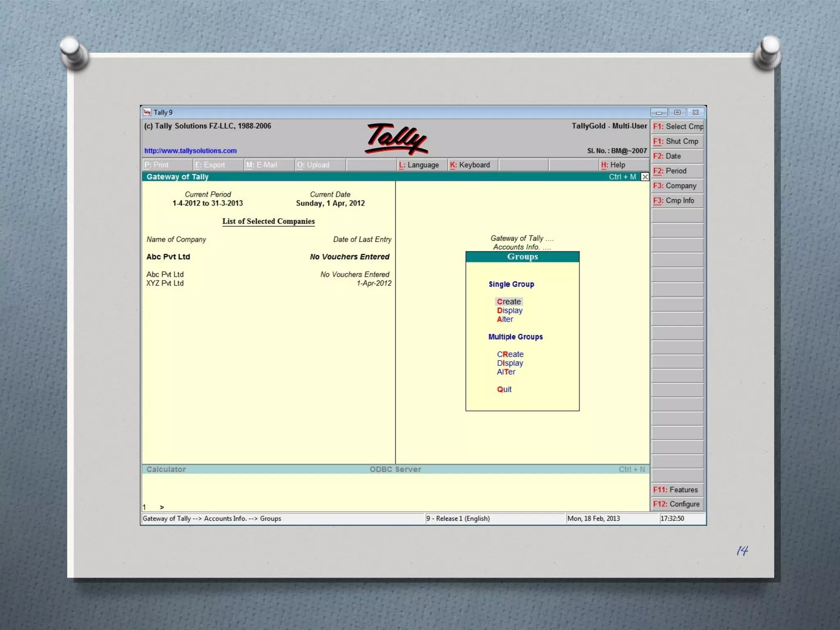The height and width of the screenshot is (630, 840).
Task: Click the Tally logo
Action: 396,139
